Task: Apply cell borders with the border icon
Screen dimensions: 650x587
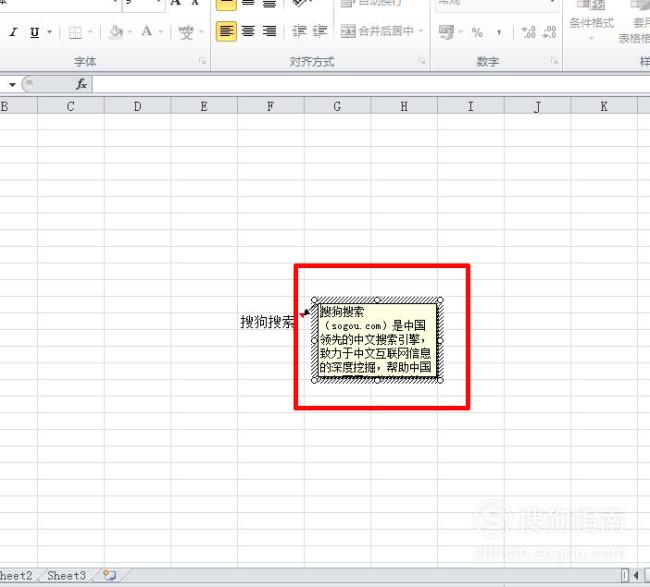Action: coord(75,32)
